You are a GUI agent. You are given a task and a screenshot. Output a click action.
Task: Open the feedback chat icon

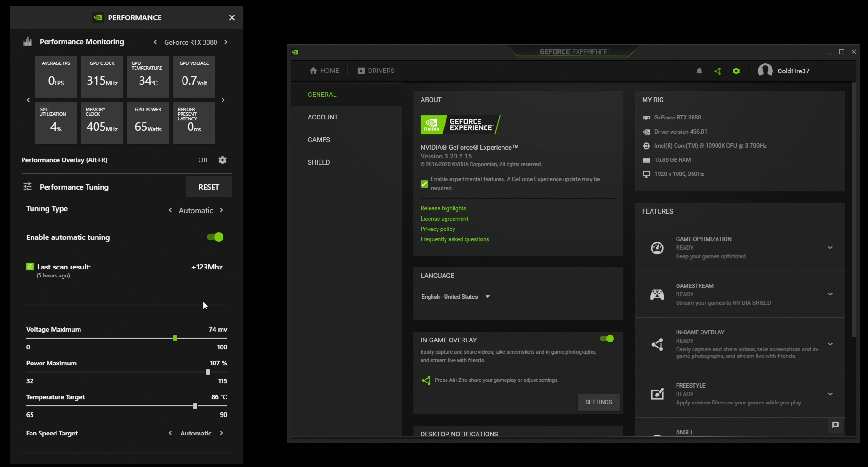pos(836,425)
